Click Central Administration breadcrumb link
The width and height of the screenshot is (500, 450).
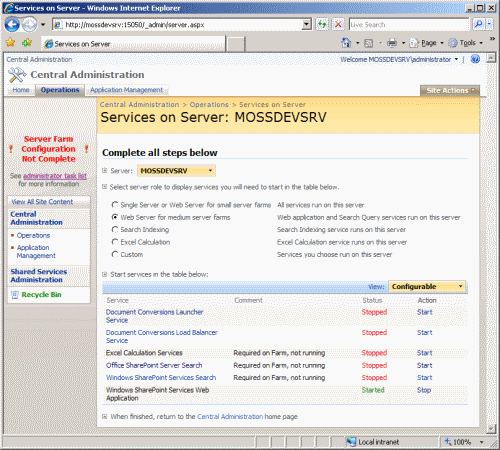139,104
